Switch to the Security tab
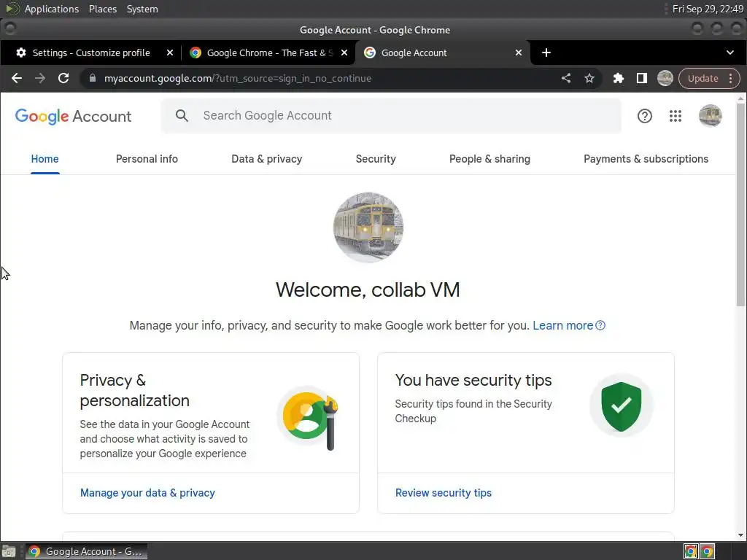The width and height of the screenshot is (747, 560). point(376,159)
